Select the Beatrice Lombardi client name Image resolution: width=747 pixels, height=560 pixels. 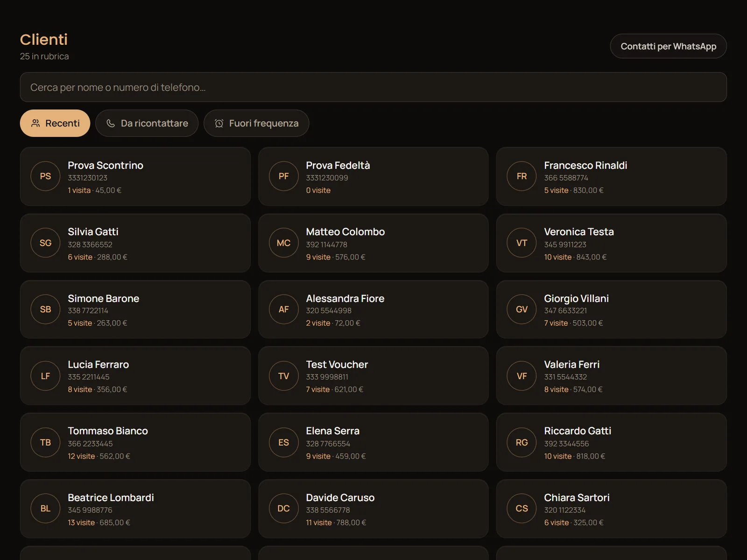(x=111, y=498)
